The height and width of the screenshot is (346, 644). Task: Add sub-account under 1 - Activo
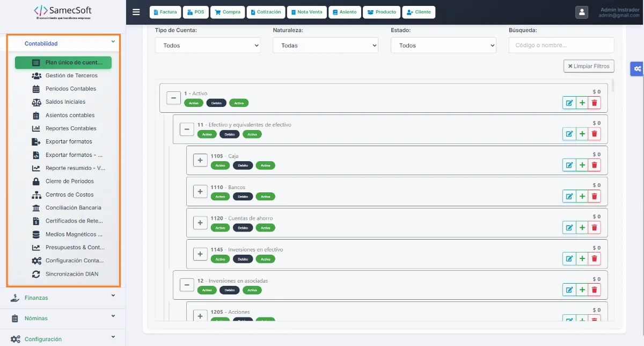tap(582, 103)
